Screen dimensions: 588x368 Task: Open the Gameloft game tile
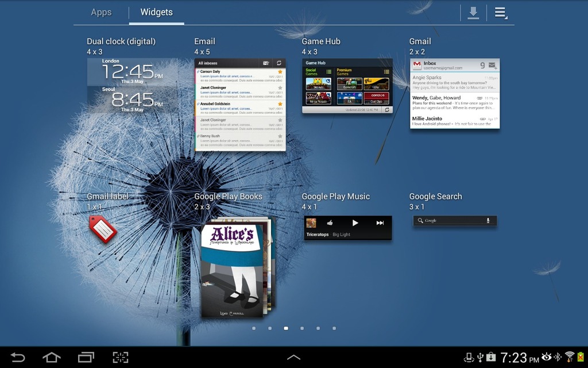[x=350, y=84]
